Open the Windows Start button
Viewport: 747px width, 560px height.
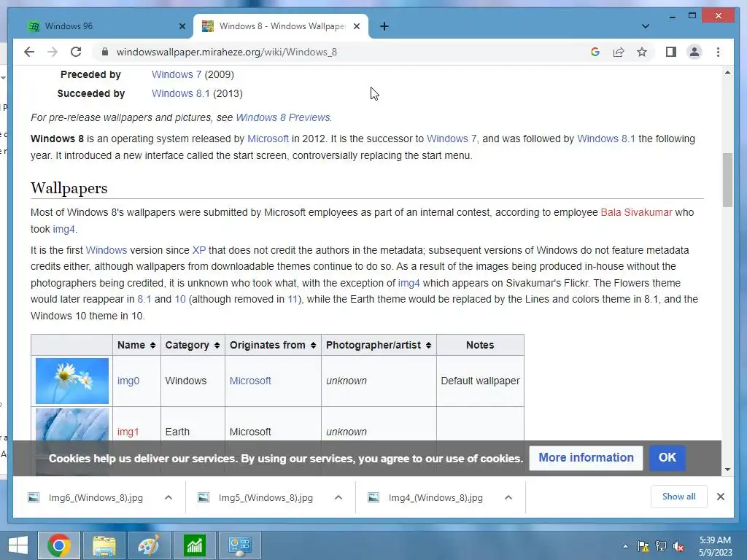tap(18, 545)
